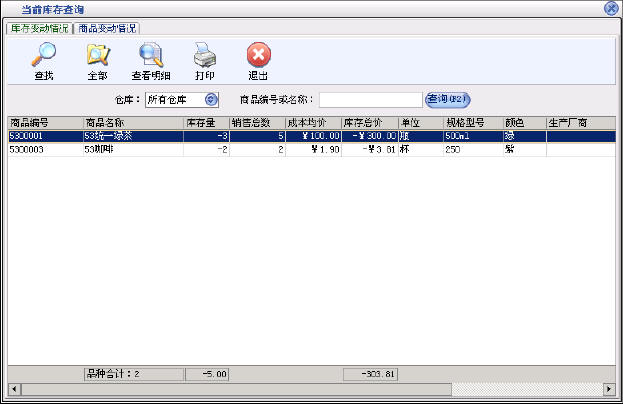The image size is (623, 404).
Task: Click the red 退出 exit icon
Action: tap(258, 56)
